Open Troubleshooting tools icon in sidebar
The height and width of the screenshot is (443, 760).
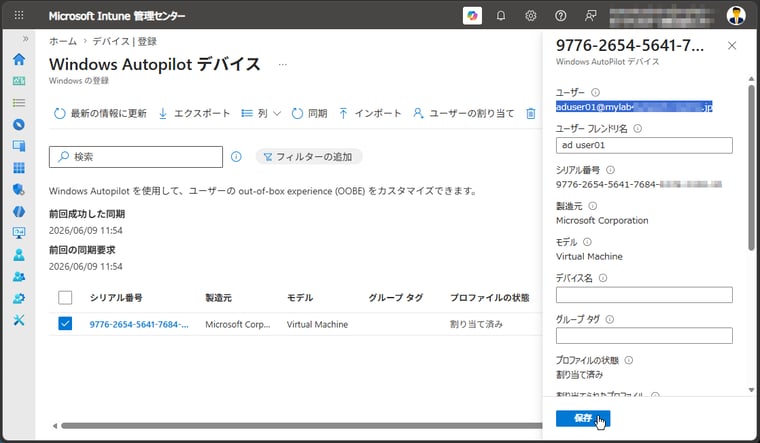pyautogui.click(x=19, y=320)
